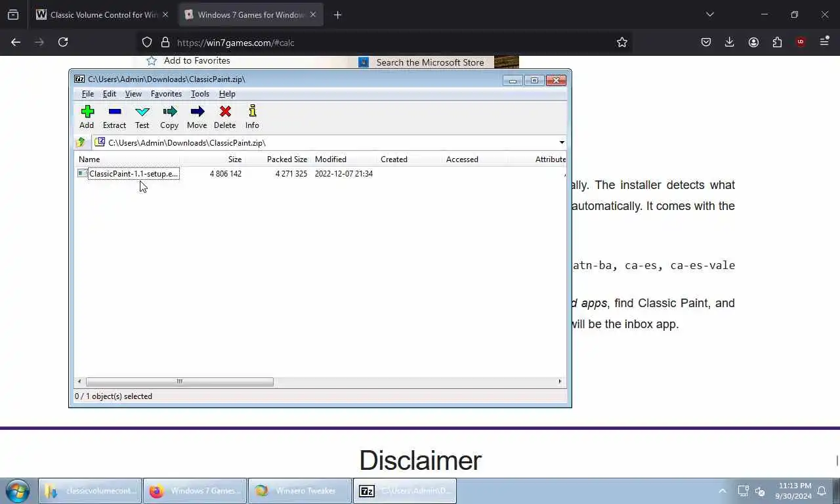Screen dimensions: 840x504
Task: Go back in Firefox
Action: pyautogui.click(x=16, y=42)
